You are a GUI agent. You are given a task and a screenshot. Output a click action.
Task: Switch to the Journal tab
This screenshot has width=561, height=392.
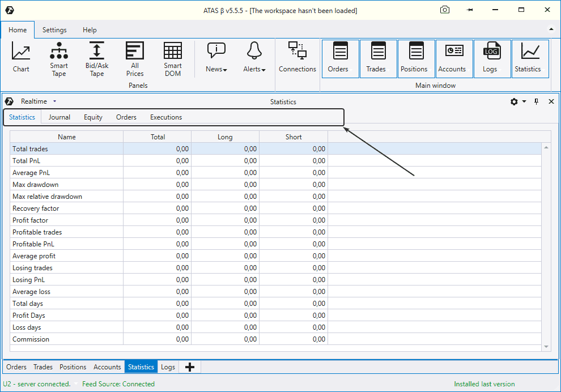[x=59, y=117]
